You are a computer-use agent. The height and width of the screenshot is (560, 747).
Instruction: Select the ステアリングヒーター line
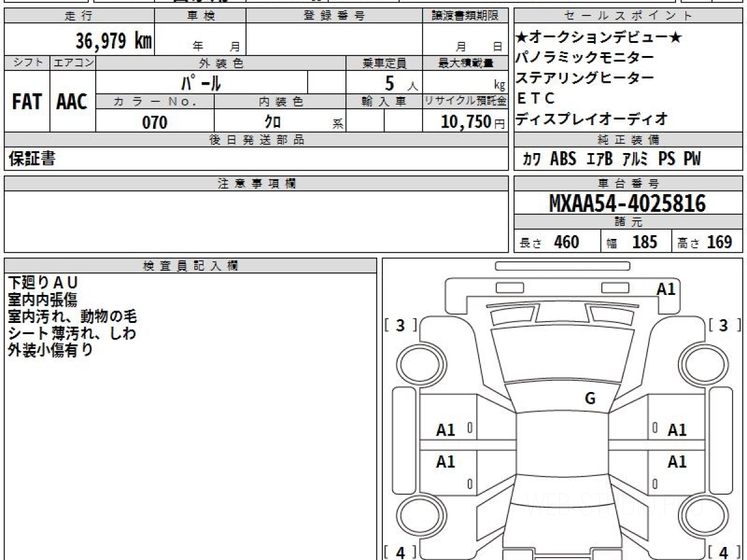[585, 78]
